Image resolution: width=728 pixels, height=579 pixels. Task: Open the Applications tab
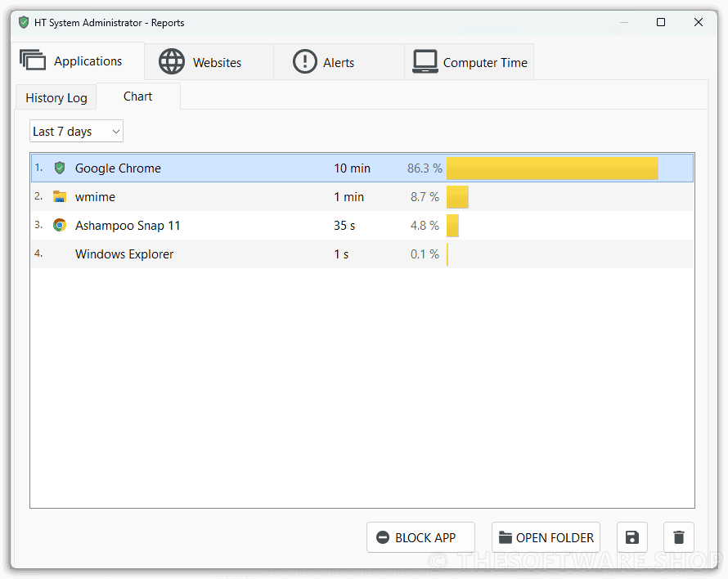[x=78, y=61]
